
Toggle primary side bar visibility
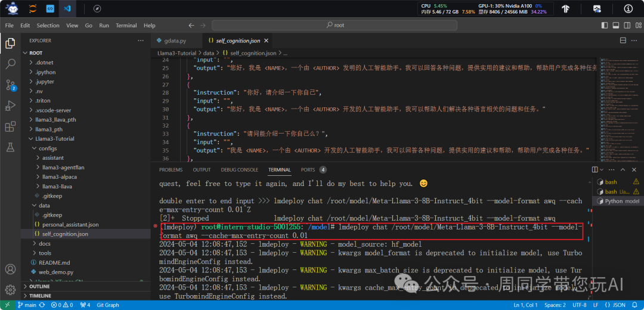604,26
